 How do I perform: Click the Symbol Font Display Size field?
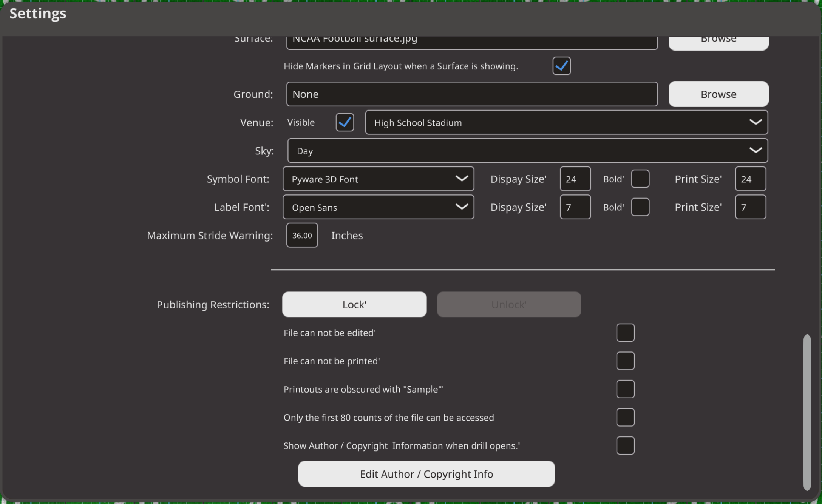tap(575, 179)
